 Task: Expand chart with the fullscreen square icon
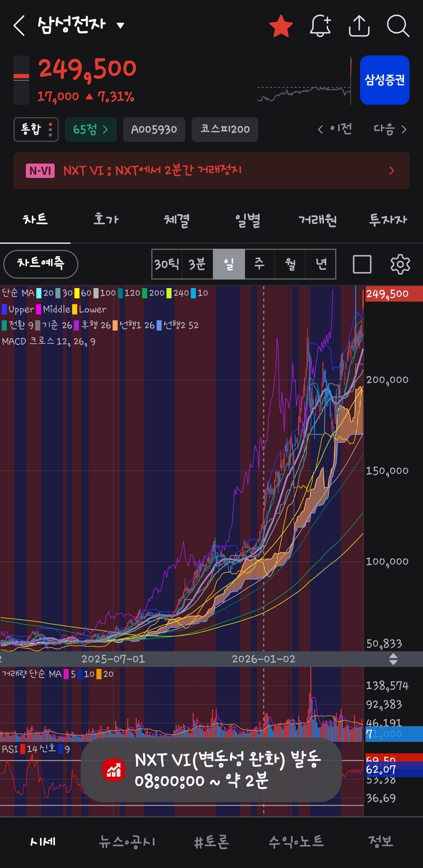pos(362,264)
